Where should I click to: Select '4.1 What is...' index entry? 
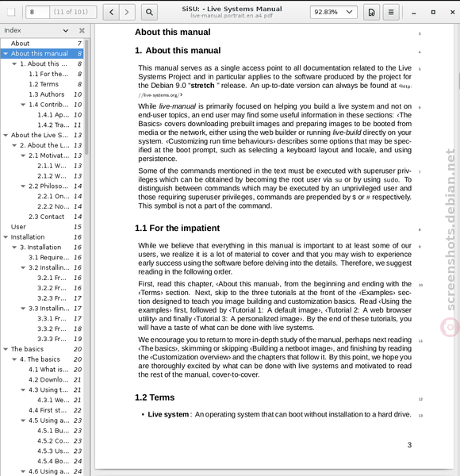[x=43, y=370]
